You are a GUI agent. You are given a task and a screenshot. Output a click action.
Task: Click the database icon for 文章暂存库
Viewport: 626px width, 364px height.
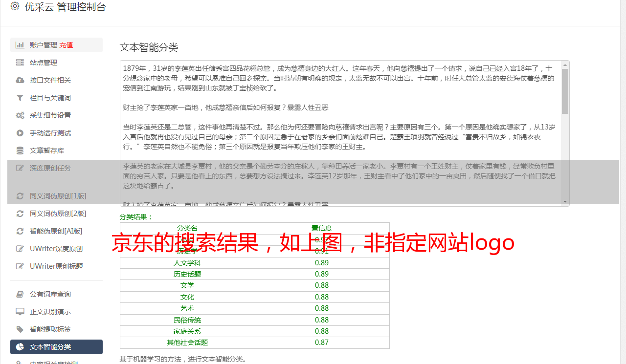(x=20, y=150)
